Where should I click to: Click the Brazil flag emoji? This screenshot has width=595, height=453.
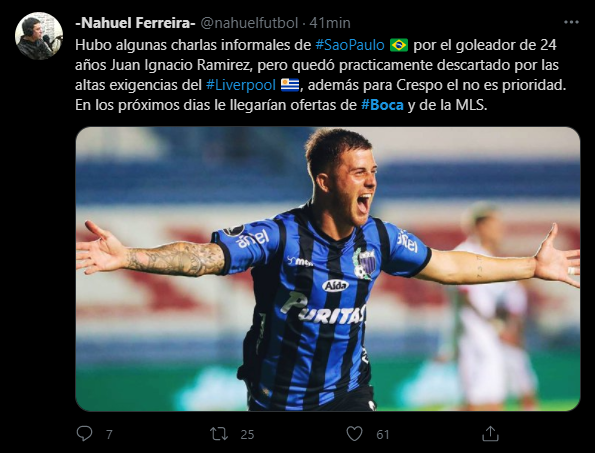click(399, 45)
